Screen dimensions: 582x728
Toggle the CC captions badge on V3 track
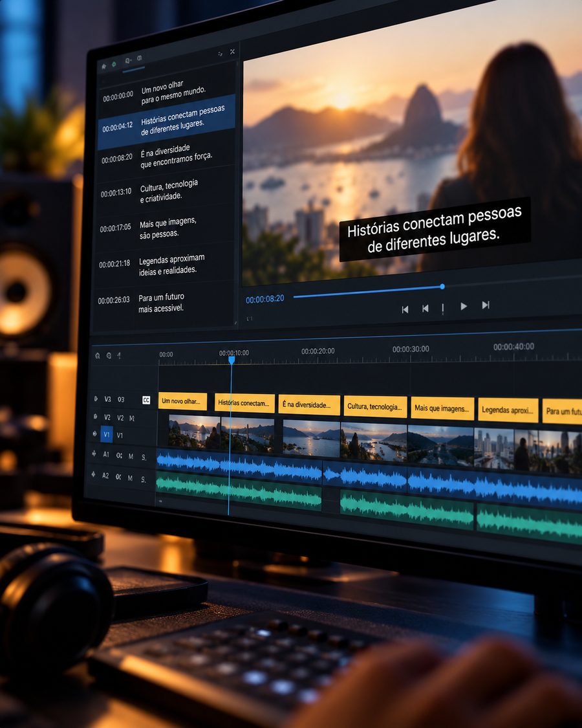click(x=146, y=400)
